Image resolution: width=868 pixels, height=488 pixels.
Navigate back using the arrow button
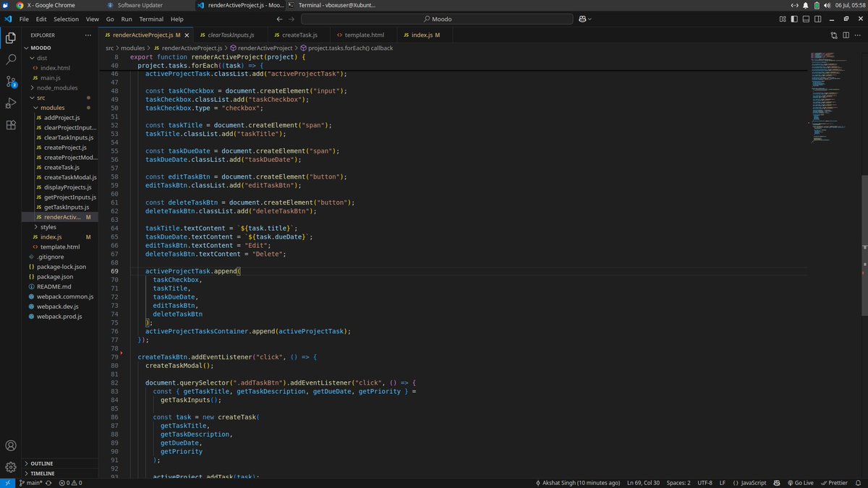click(279, 19)
